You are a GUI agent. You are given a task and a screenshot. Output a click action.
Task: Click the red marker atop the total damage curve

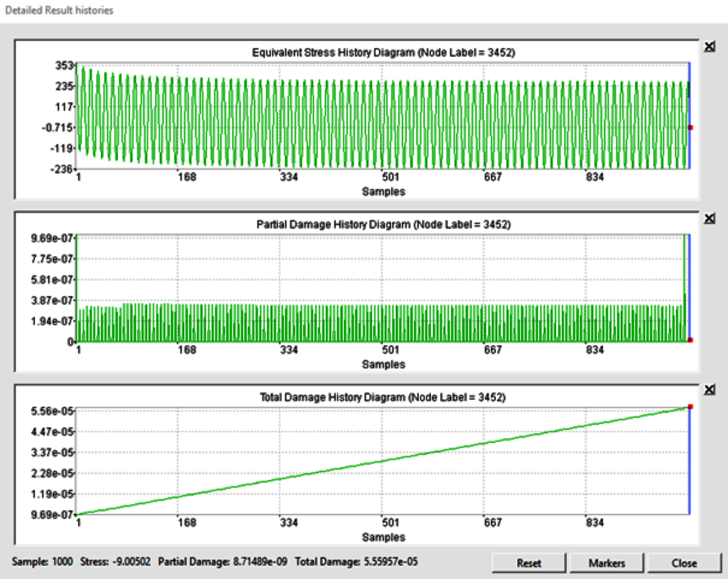690,407
